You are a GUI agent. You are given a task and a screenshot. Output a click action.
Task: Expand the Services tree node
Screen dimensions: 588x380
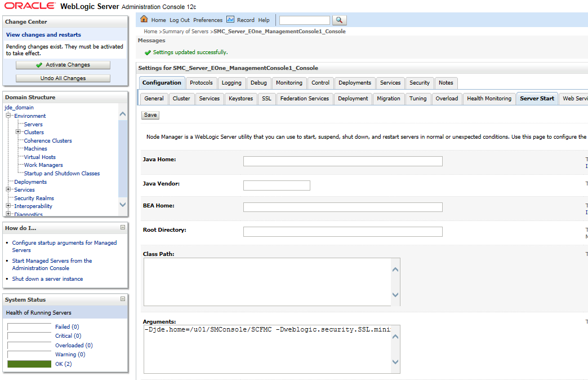point(8,190)
